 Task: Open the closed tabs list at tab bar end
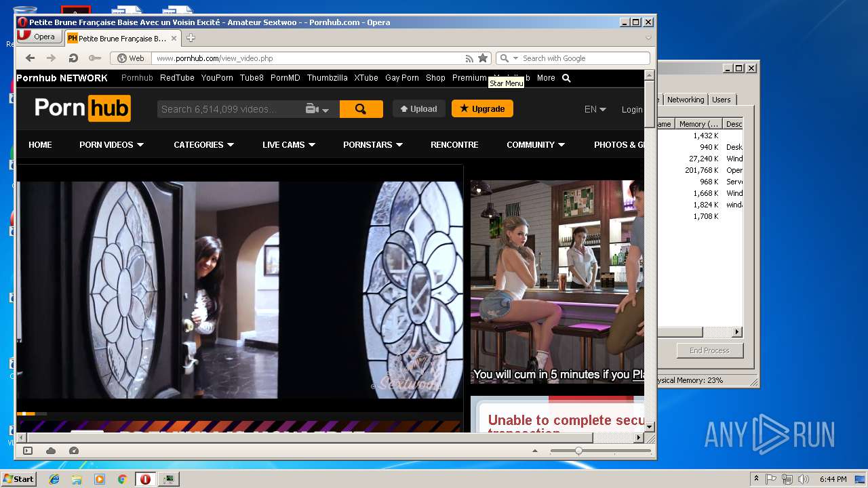[x=648, y=38]
